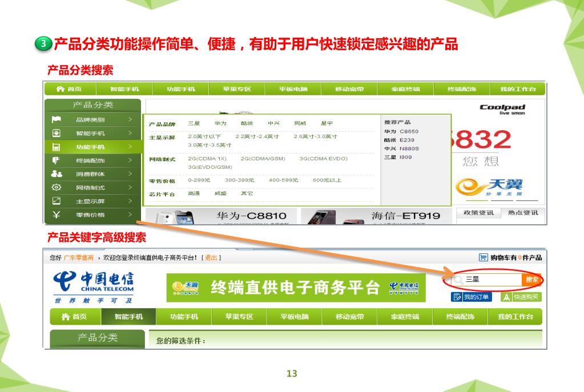Open 我的工作台 tab in keyword-search screenshot

click(x=515, y=317)
